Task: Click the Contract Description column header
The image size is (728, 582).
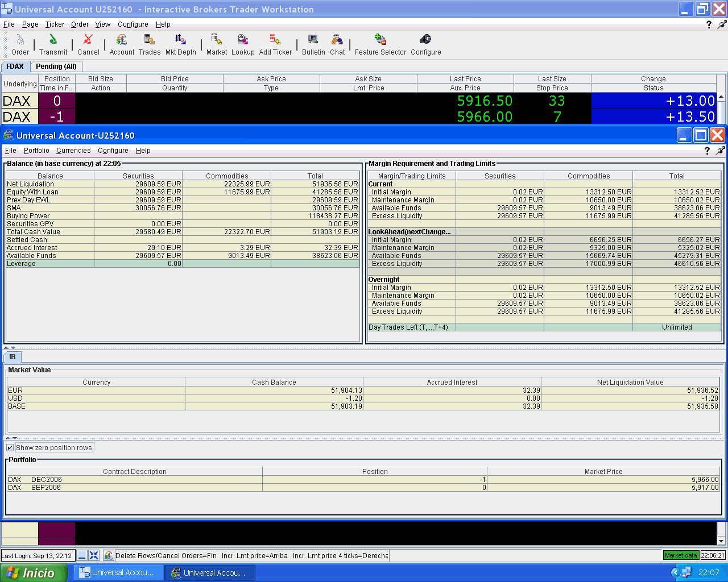Action: tap(135, 472)
